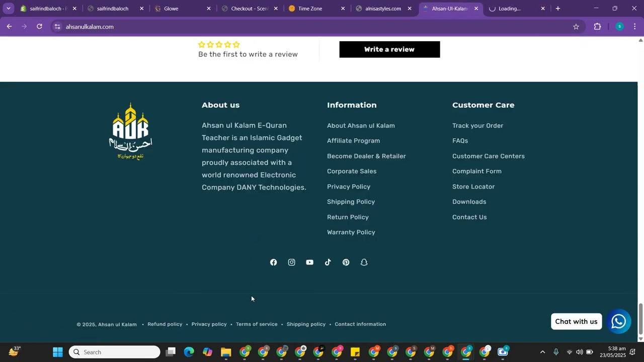Image resolution: width=644 pixels, height=362 pixels.
Task: Open Snipping Tool from taskbar
Action: pyautogui.click(x=503, y=352)
